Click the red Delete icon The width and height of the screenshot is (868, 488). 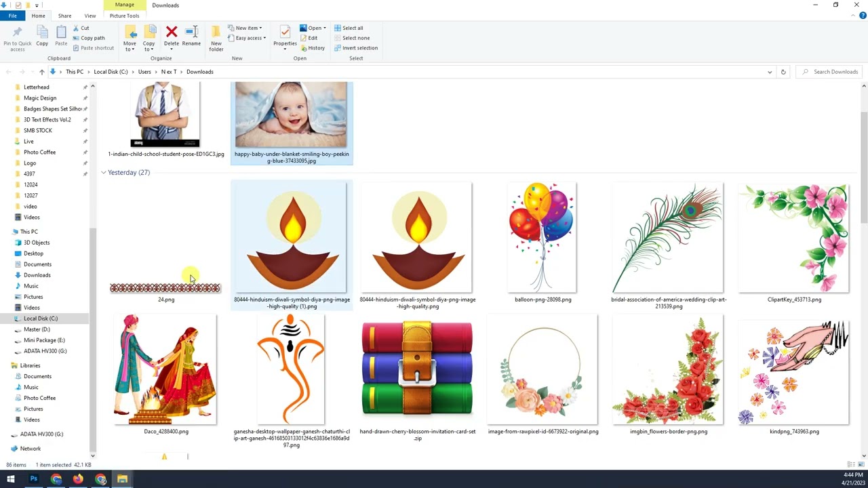pos(172,32)
